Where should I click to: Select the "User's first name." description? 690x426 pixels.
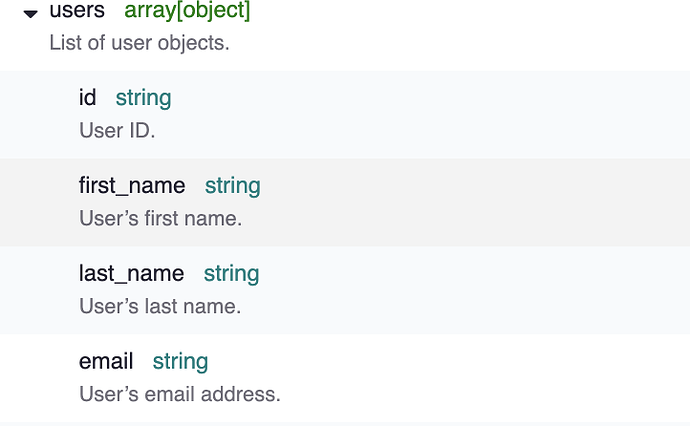coord(160,218)
